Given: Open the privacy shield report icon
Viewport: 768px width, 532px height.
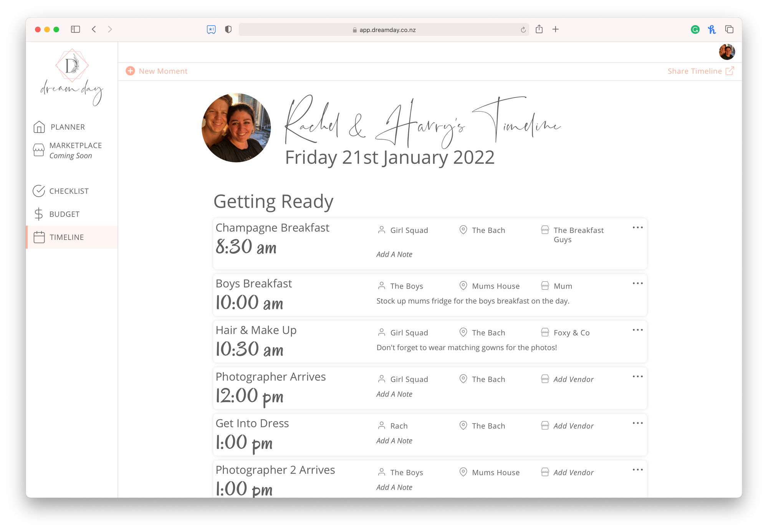Looking at the screenshot, I should (x=228, y=29).
